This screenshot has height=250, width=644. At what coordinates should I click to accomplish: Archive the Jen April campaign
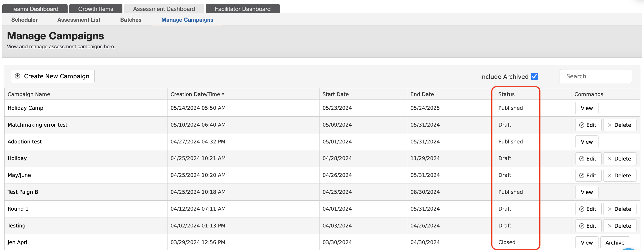615,242
